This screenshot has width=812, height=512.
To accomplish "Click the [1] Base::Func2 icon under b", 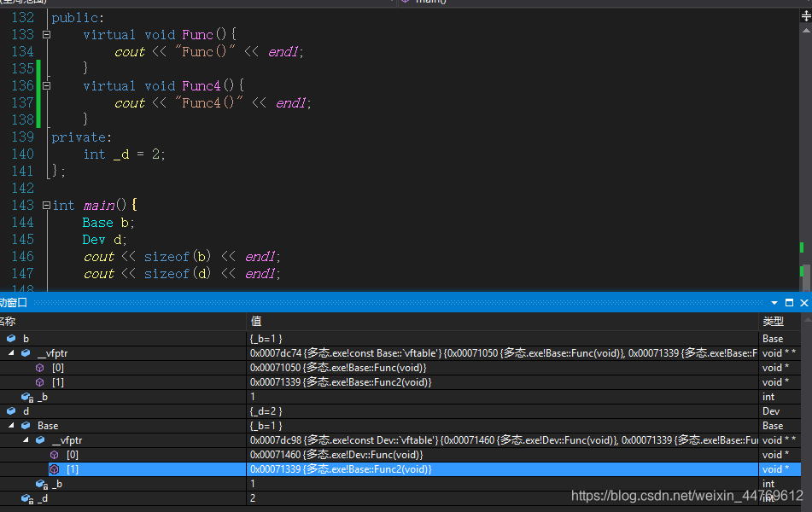I will pyautogui.click(x=40, y=382).
